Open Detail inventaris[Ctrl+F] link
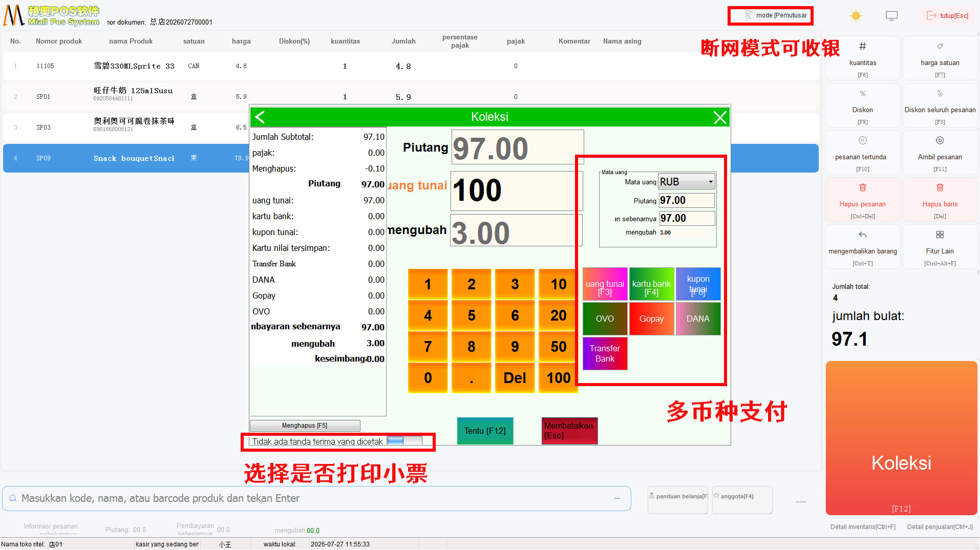The image size is (980, 550). coord(863,527)
